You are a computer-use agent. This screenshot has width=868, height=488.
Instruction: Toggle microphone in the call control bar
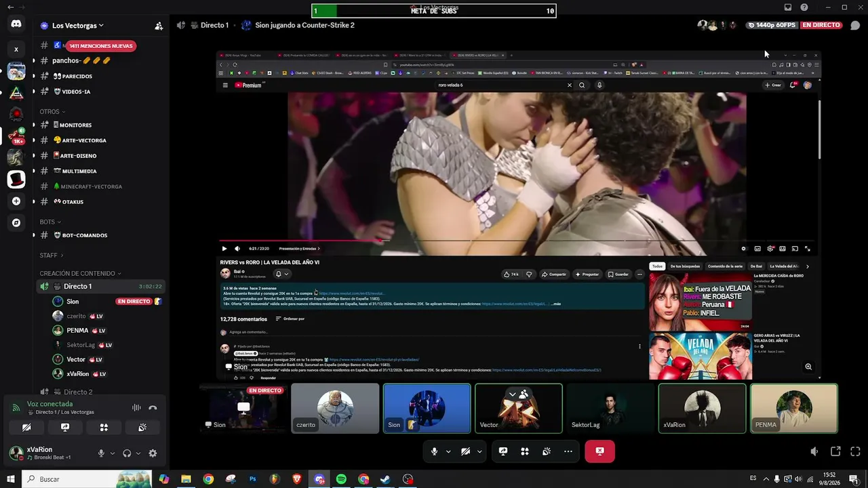coord(435,451)
